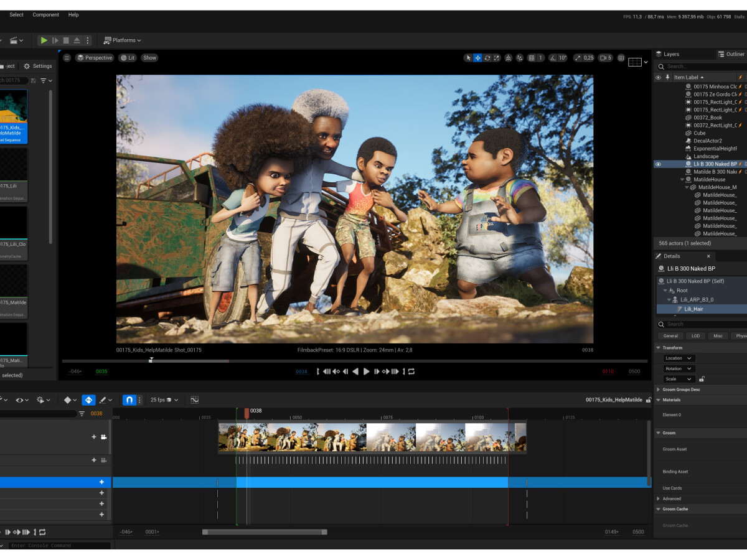747x560 pixels.
Task: Click the Lit view mode button
Action: (x=128, y=58)
